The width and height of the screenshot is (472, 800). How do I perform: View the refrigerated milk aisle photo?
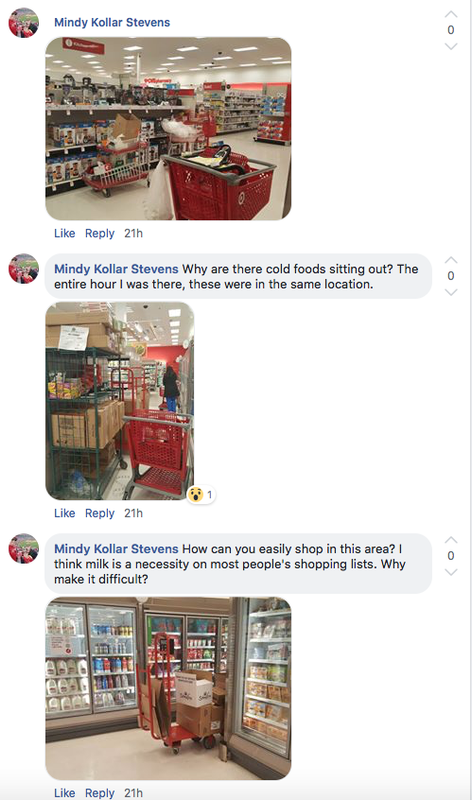pyautogui.click(x=168, y=688)
